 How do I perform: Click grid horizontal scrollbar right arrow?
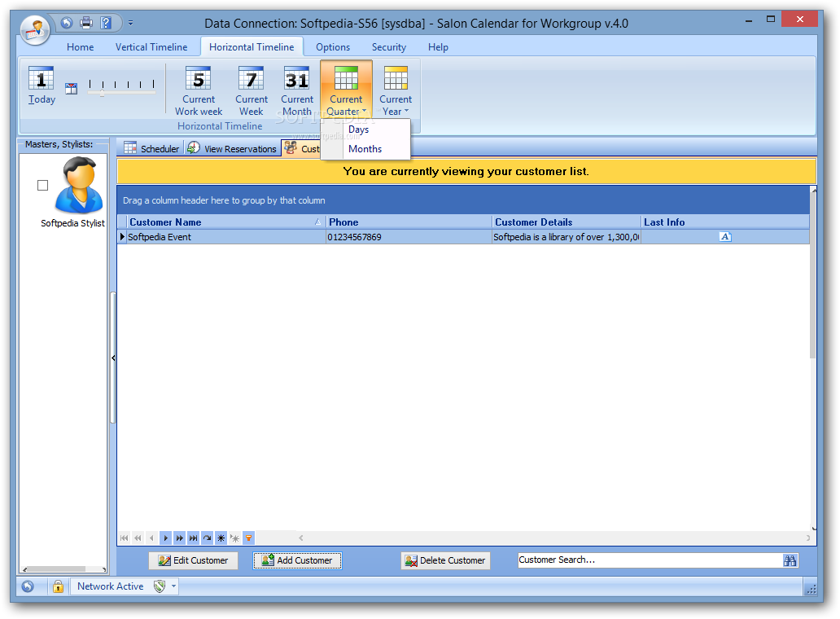(x=808, y=538)
